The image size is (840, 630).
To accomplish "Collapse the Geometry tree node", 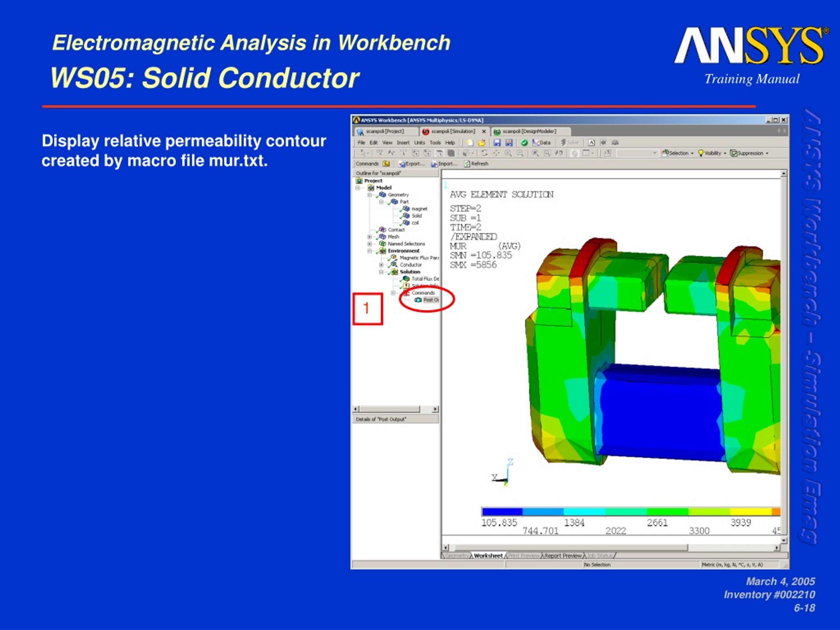I will coord(369,195).
